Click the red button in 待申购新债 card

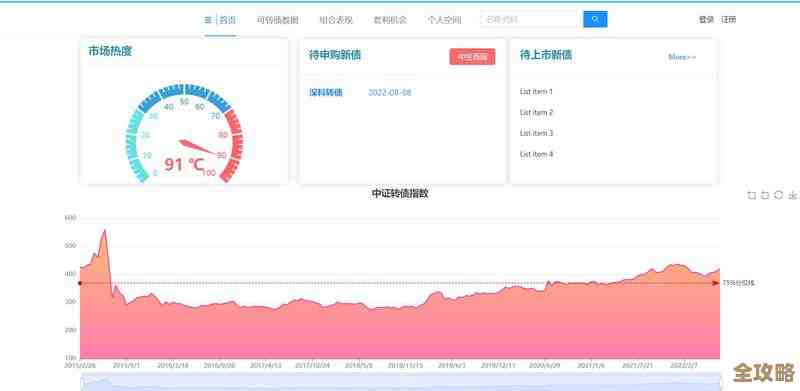[x=472, y=57]
